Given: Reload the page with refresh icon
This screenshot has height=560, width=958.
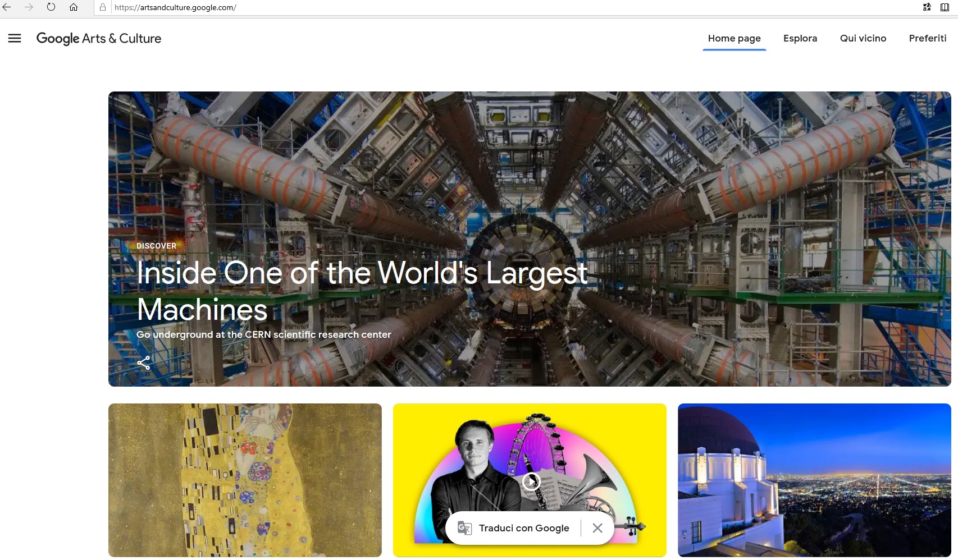Looking at the screenshot, I should (51, 7).
